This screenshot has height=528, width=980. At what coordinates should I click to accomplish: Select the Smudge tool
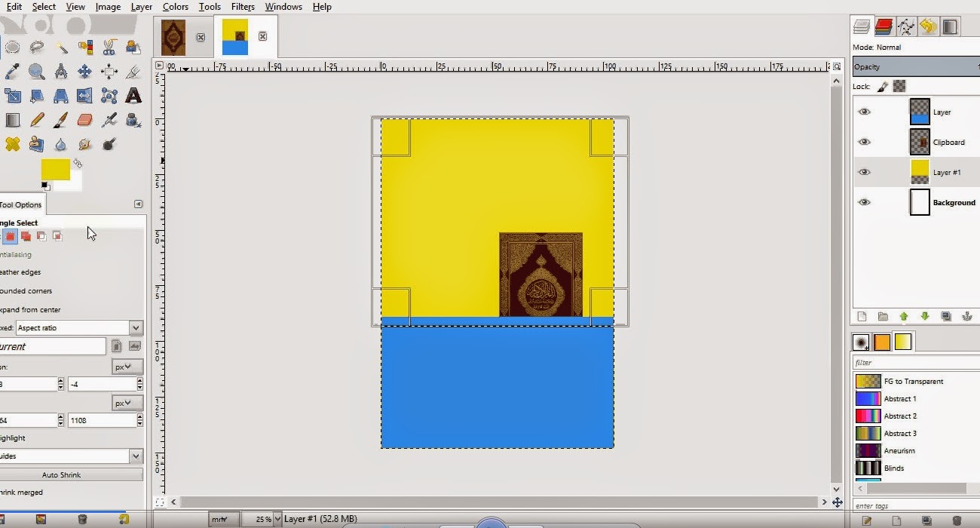click(x=85, y=143)
